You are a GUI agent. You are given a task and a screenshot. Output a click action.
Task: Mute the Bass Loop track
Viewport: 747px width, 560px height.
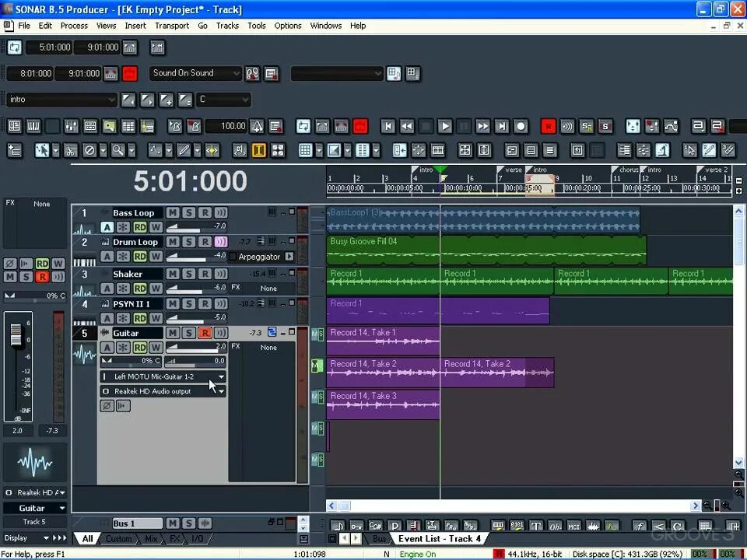point(173,212)
